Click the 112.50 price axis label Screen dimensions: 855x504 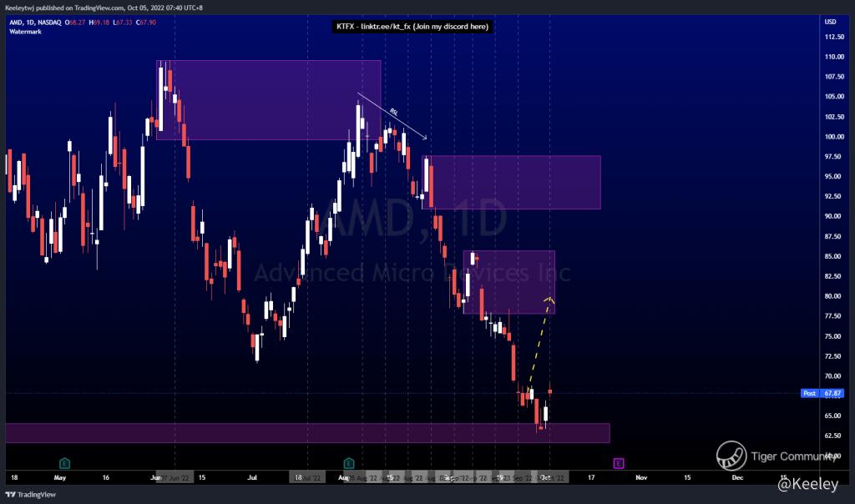(834, 37)
